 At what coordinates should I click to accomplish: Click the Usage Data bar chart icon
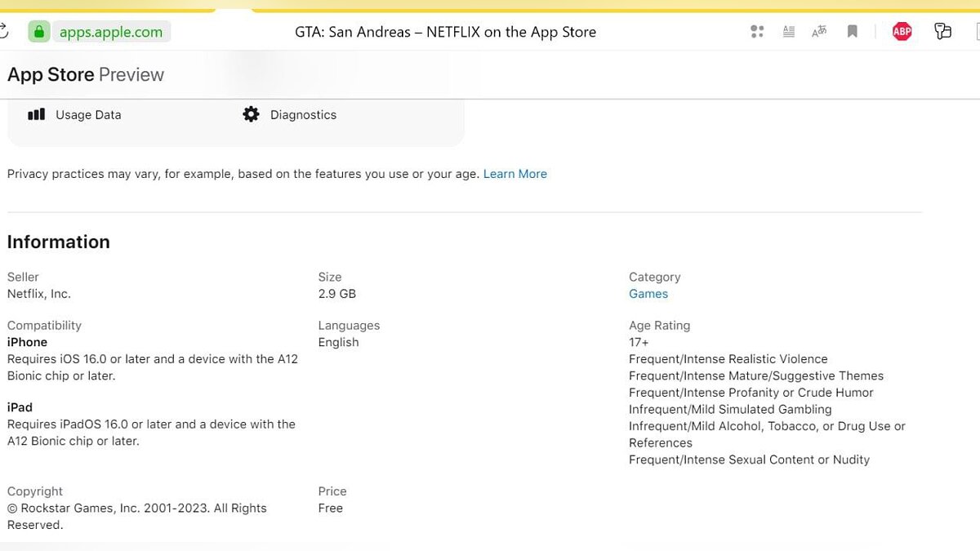[x=36, y=114]
